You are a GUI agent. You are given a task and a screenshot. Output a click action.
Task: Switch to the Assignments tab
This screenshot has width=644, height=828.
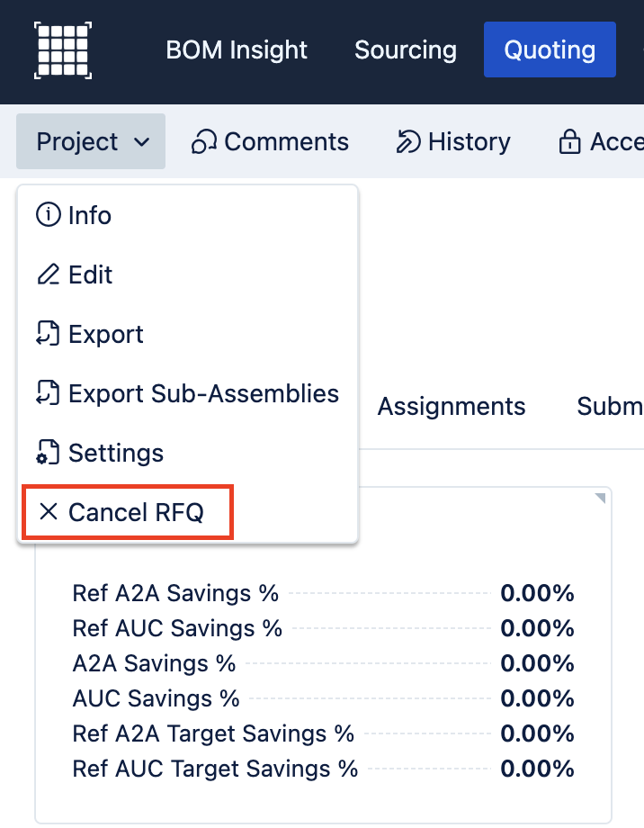click(x=452, y=406)
